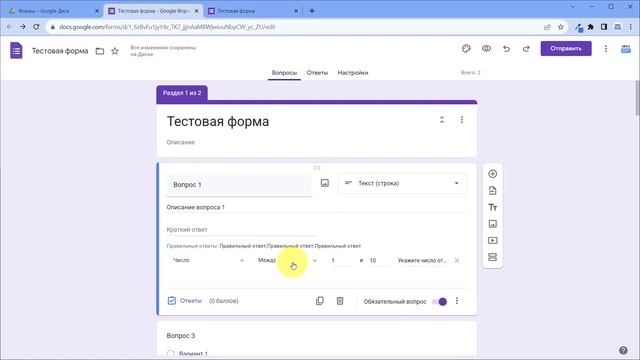Click the form title Тестовая форма heading

click(x=218, y=122)
